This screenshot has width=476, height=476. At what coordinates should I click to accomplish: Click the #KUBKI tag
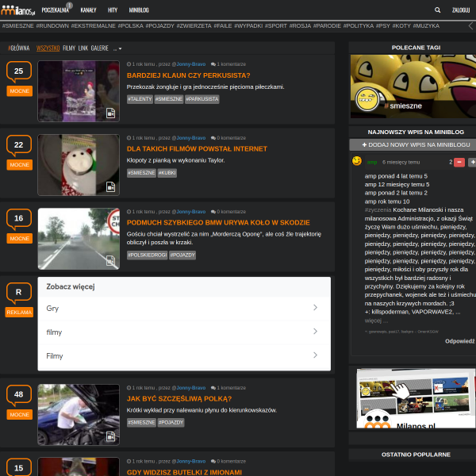pos(167,173)
